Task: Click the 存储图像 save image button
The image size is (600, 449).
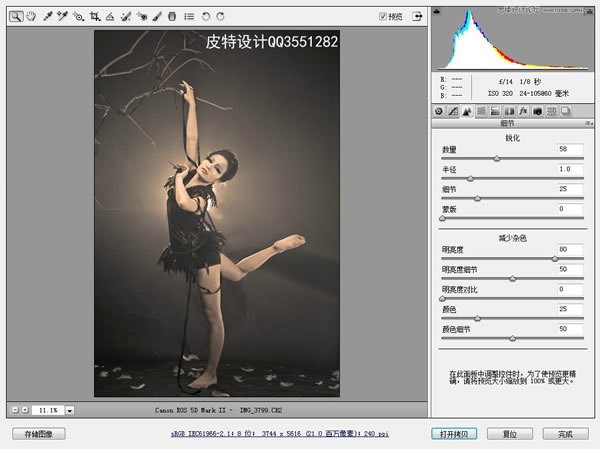Action: 39,434
